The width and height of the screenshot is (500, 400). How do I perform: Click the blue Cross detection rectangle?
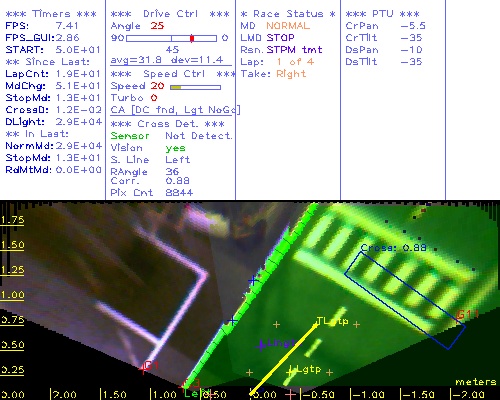point(405,300)
